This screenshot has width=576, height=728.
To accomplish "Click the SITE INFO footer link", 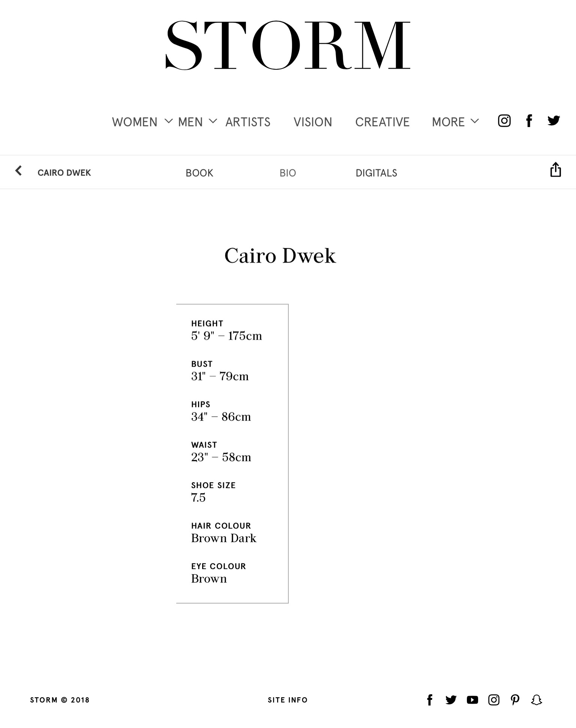I will 288,700.
